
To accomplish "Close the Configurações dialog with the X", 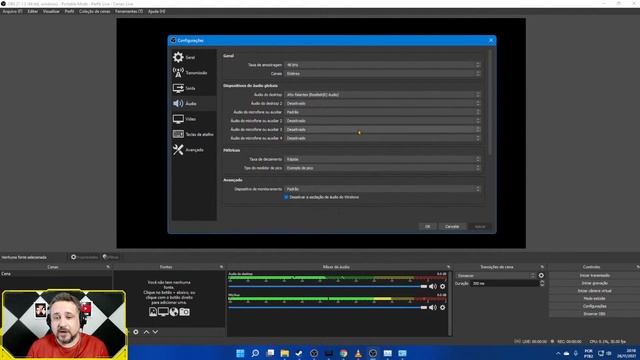I will point(491,40).
